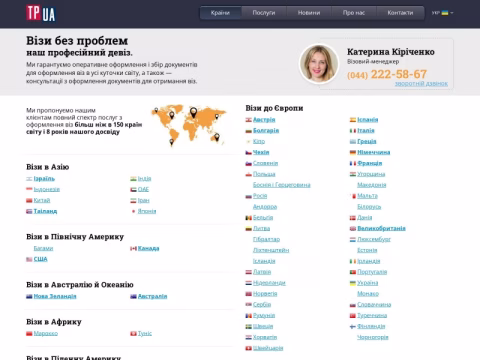Click the зворотній дзвінок link
This screenshot has width=480, height=360.
(421, 83)
